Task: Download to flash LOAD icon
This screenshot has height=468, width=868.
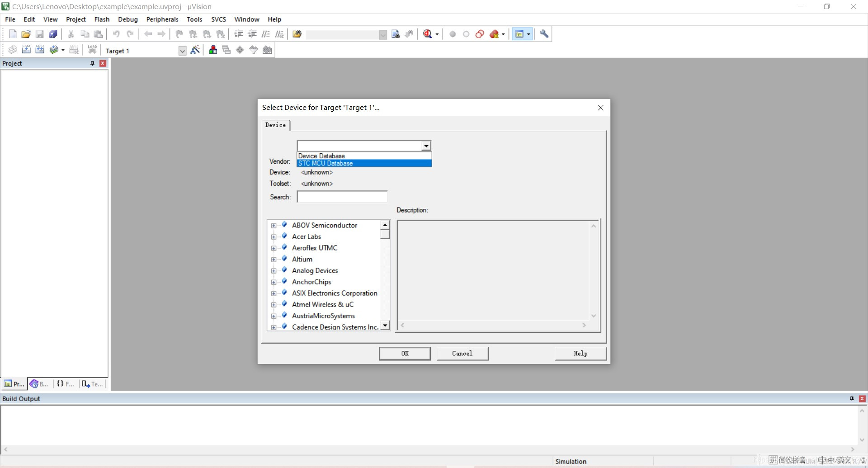Action: pos(92,50)
